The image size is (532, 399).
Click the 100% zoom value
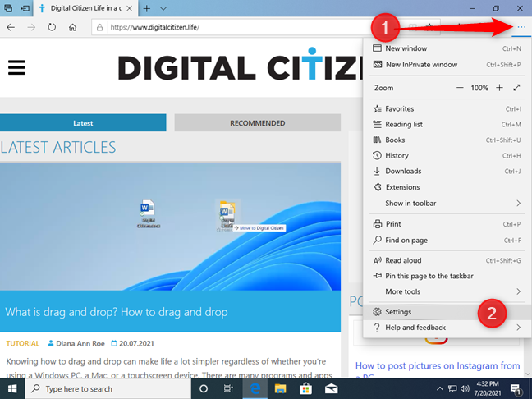coord(479,88)
